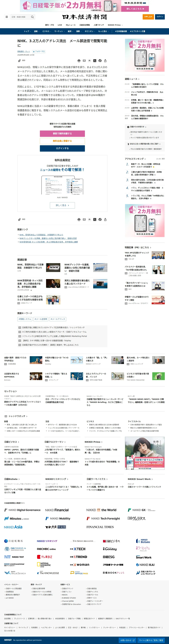
Task: Open the 日経会社情報 menu item
Action: [x=85, y=25]
